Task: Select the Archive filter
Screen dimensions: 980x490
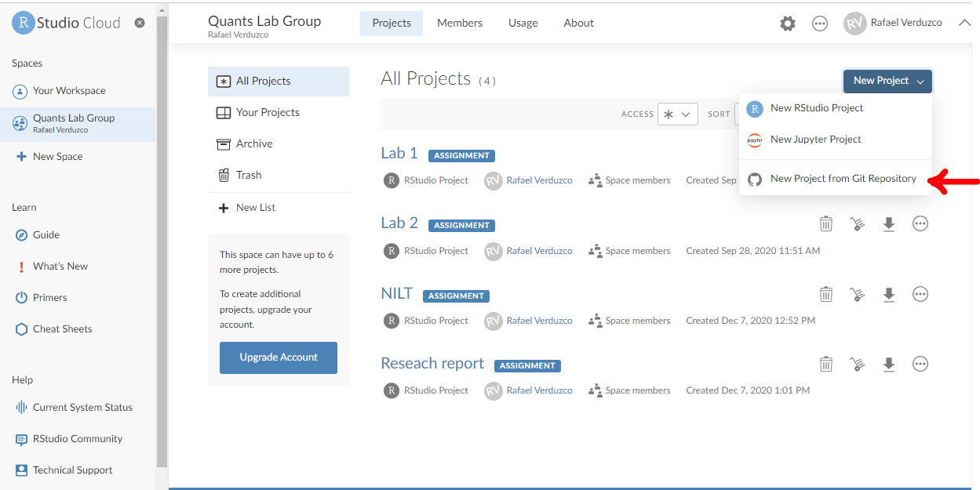Action: pos(255,143)
